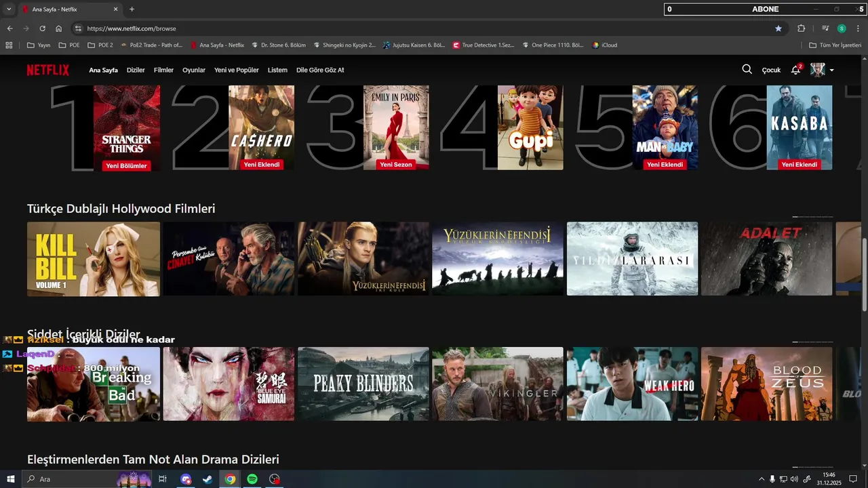Reload the page
Screen dimensions: 868x488
pos(42,28)
